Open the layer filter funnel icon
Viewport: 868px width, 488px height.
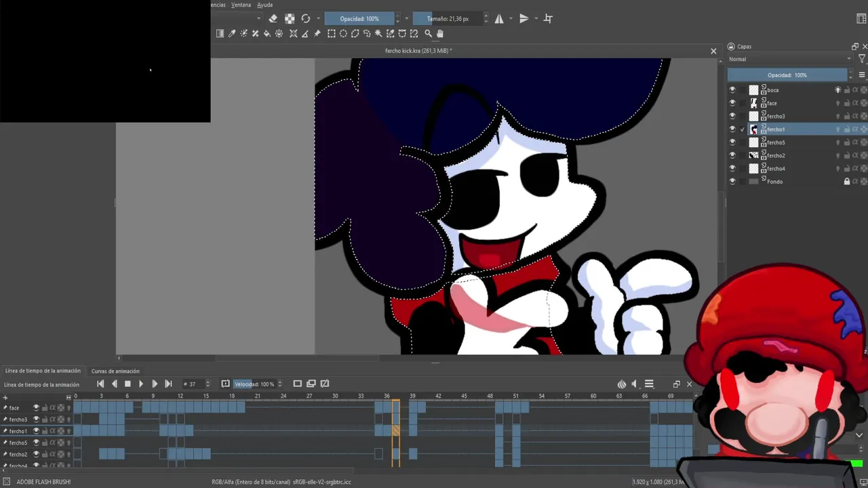click(862, 59)
